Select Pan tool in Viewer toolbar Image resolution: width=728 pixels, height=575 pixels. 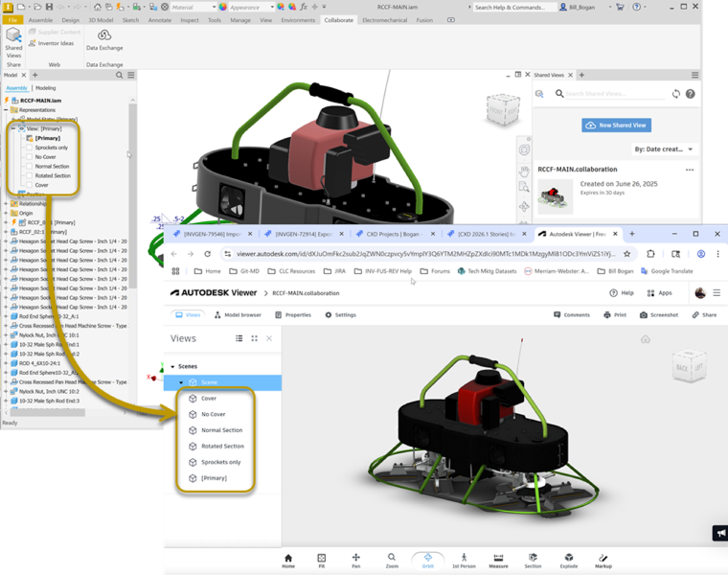[x=355, y=561]
